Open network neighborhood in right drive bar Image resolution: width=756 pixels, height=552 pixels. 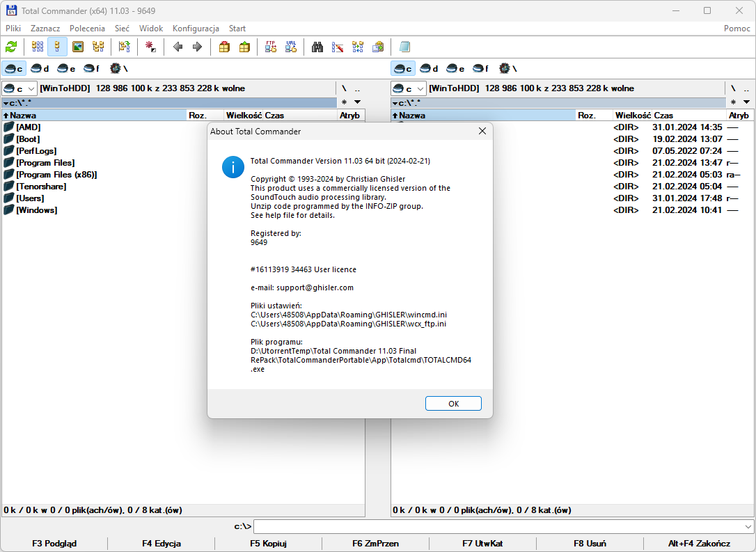pyautogui.click(x=507, y=68)
